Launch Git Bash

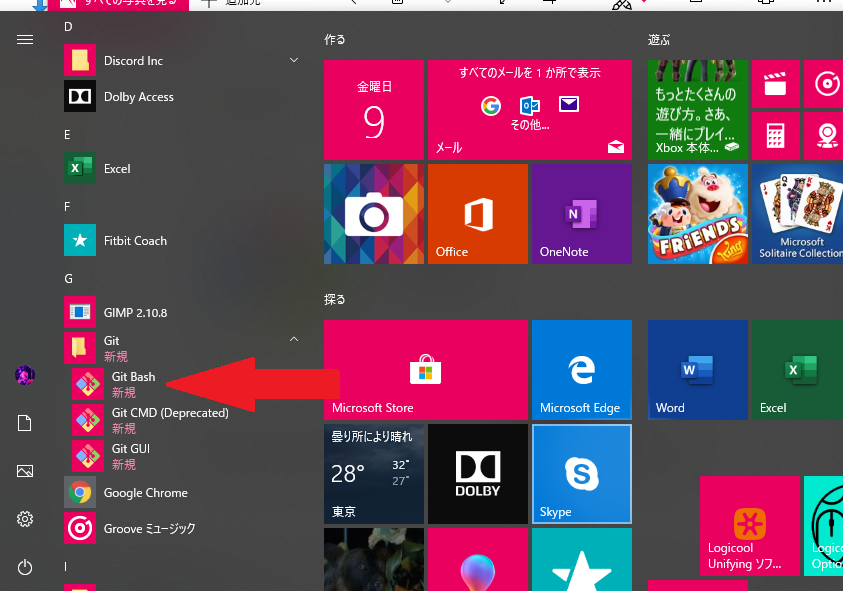click(x=185, y=384)
